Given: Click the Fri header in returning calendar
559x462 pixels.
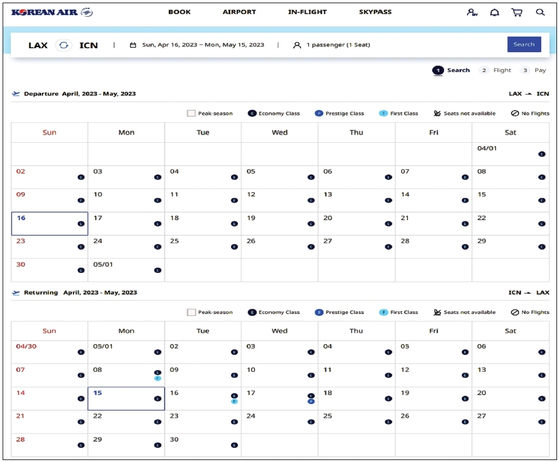Looking at the screenshot, I should point(434,331).
